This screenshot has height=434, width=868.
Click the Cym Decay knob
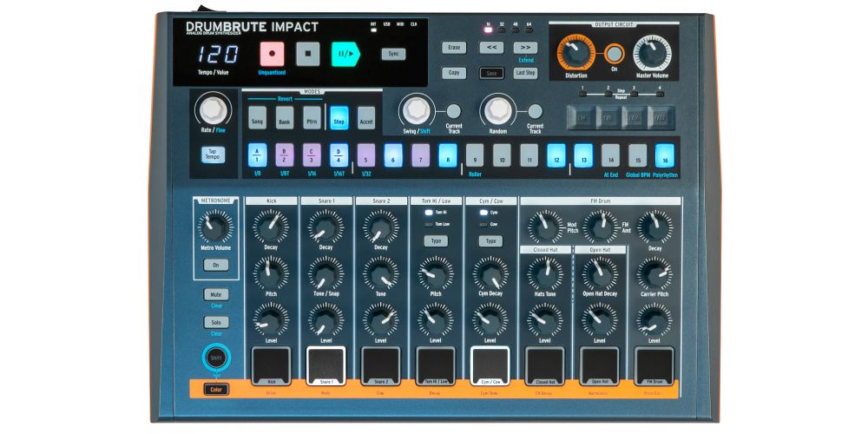[490, 273]
